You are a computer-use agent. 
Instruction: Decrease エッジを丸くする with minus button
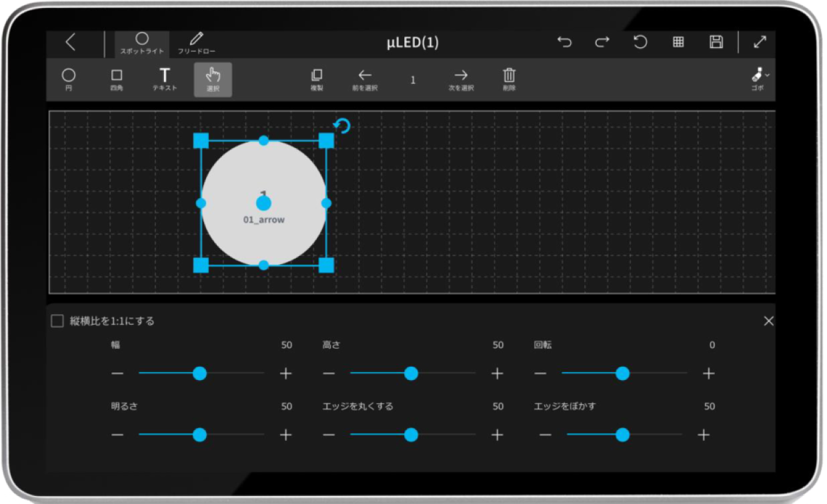pos(329,435)
